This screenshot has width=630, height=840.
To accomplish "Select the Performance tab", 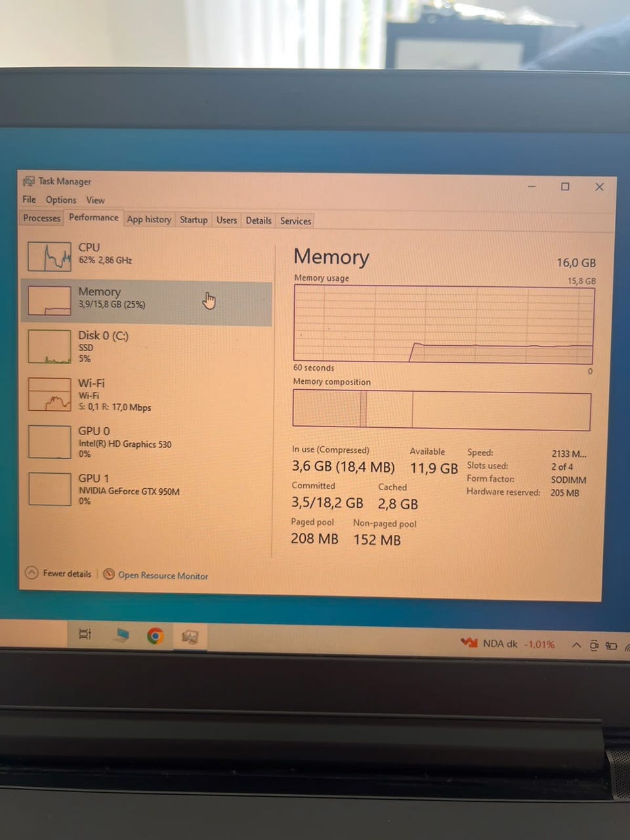I will [x=94, y=217].
